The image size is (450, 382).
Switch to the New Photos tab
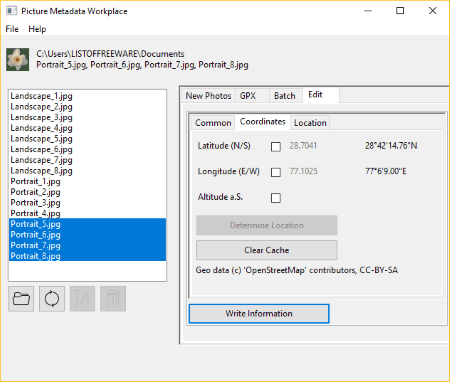point(208,96)
